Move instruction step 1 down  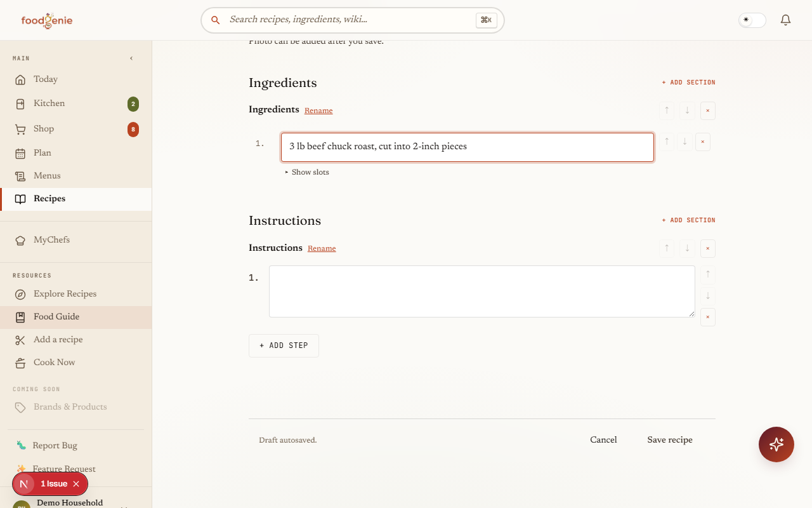coord(708,296)
